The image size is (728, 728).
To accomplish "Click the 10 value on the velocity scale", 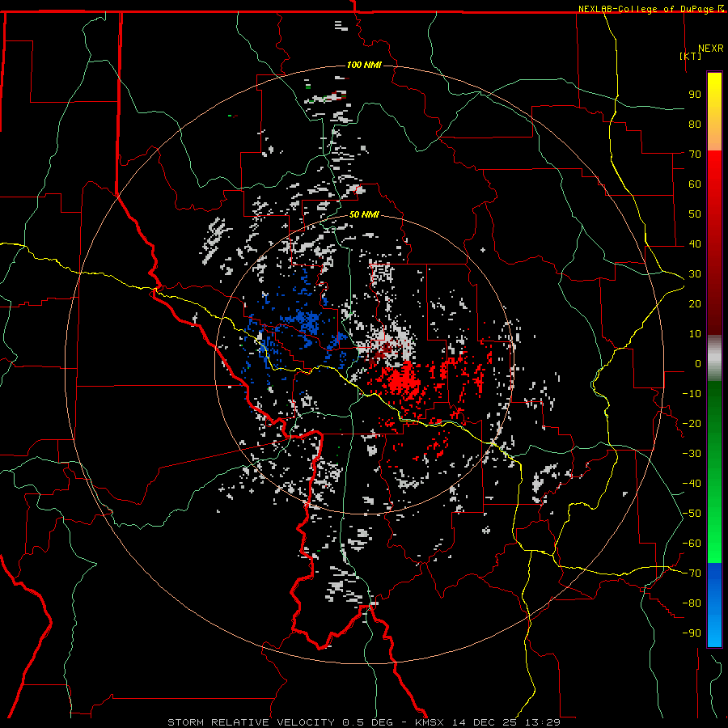I will tap(695, 334).
